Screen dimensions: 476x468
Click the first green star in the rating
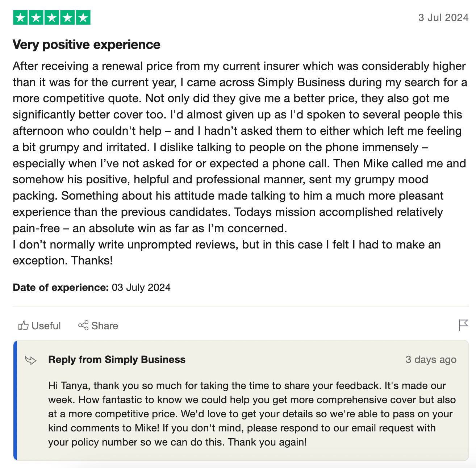(x=21, y=17)
